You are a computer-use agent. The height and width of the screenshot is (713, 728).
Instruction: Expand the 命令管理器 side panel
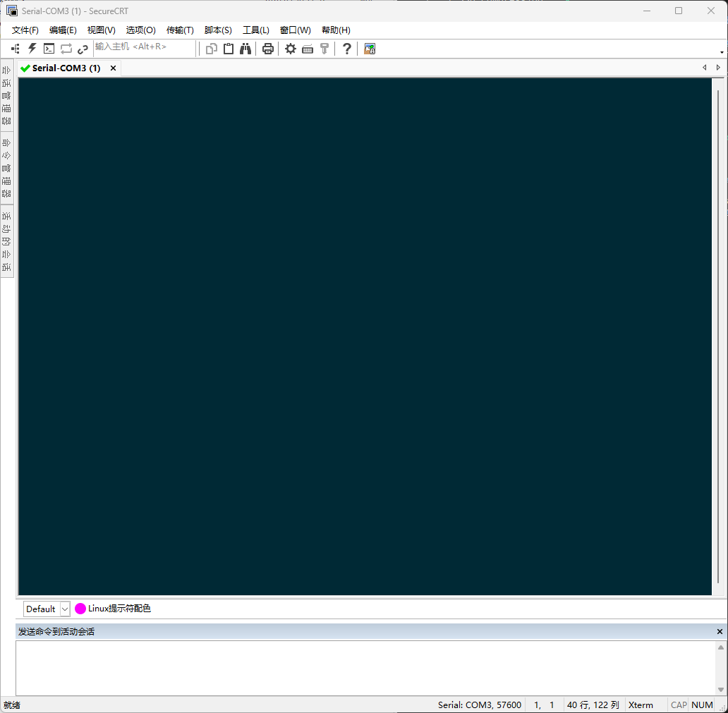[x=6, y=168]
